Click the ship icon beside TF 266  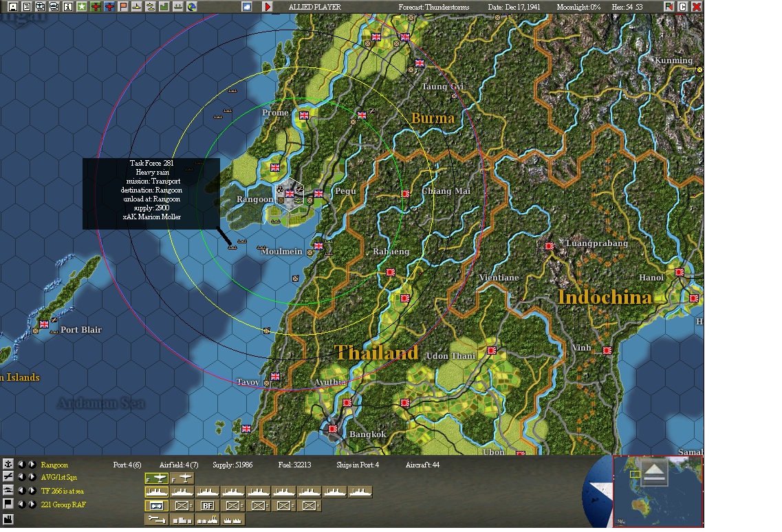point(8,491)
